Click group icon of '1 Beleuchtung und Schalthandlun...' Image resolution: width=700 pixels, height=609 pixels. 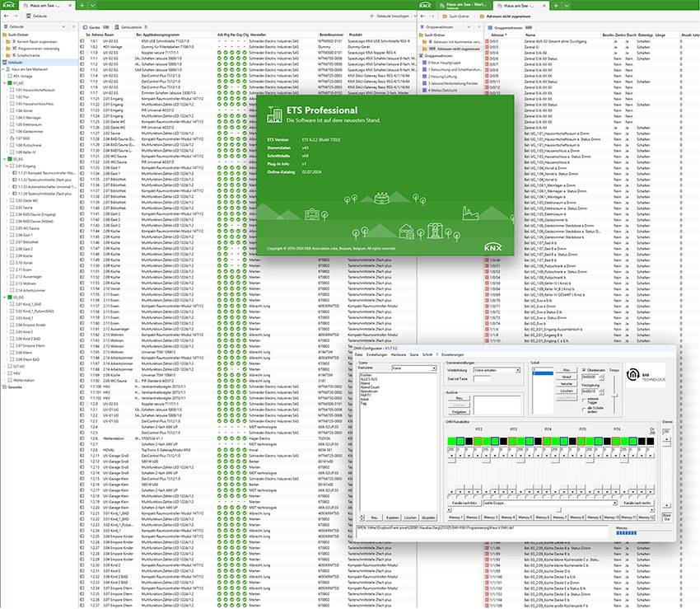point(425,70)
